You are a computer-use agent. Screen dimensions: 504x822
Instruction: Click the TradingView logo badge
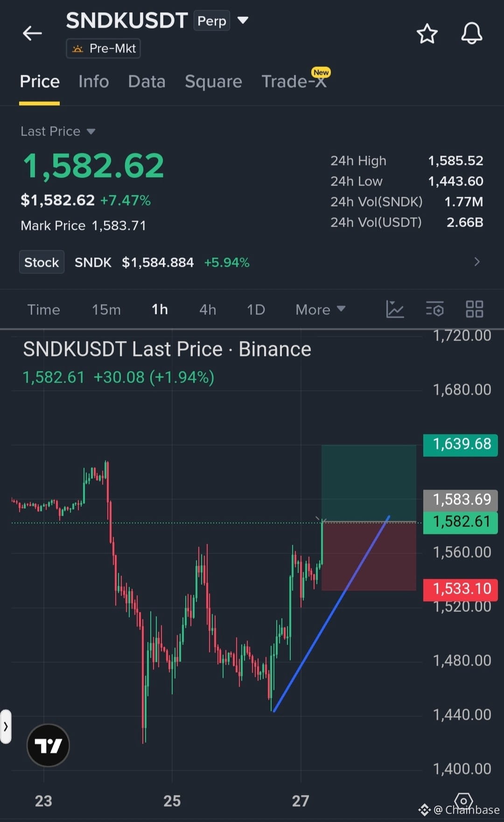coord(48,745)
